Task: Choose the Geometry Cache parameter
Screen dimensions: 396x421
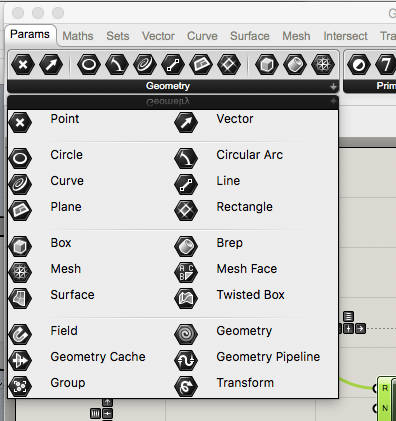Action: (77, 360)
